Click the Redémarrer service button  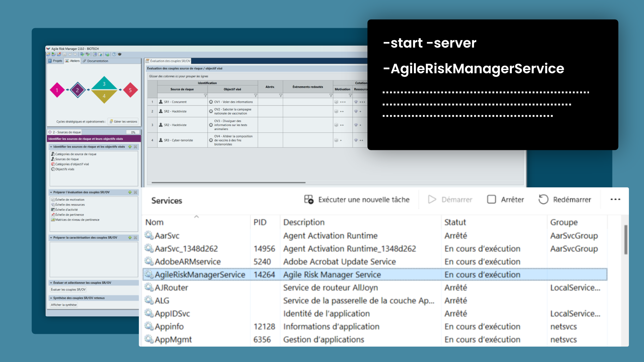coord(565,199)
